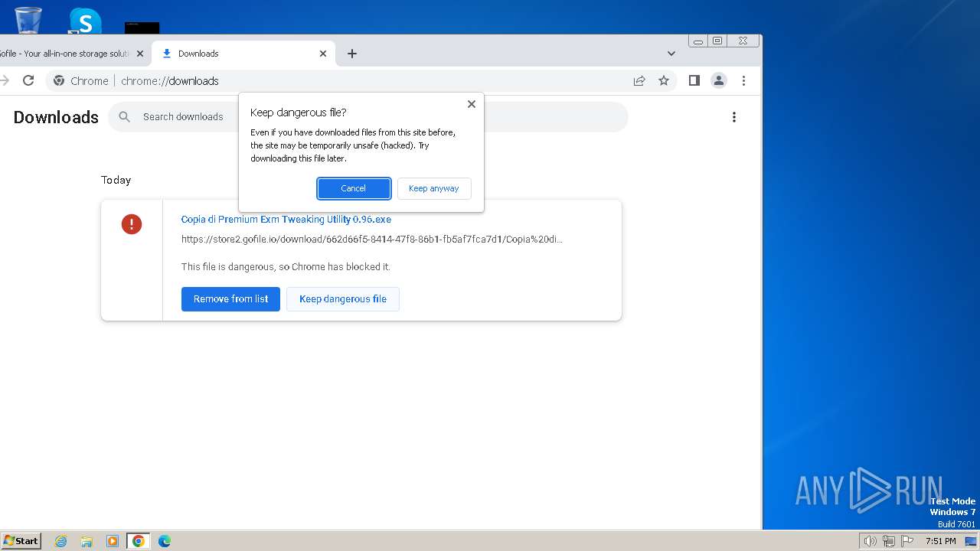Open a new Chrome tab
Viewport: 980px width, 551px height.
[x=352, y=54]
